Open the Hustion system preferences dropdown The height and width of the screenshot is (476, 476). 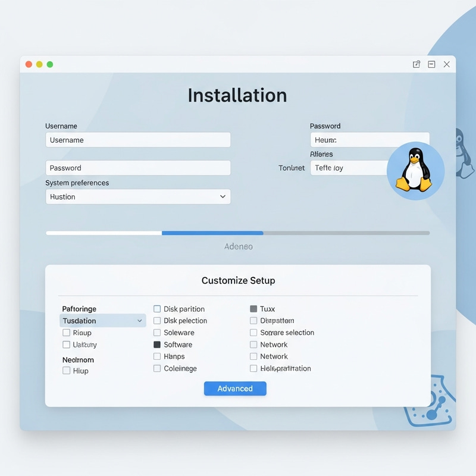(138, 196)
